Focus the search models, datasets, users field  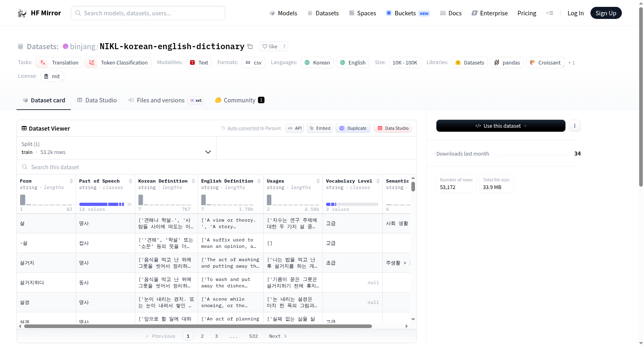point(148,13)
